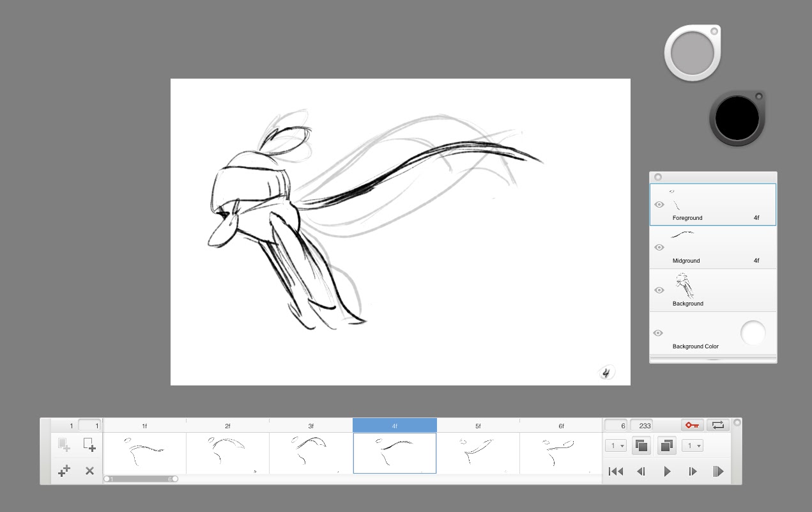Hide the Foreground layer
Image resolution: width=812 pixels, height=512 pixels.
[x=659, y=205]
